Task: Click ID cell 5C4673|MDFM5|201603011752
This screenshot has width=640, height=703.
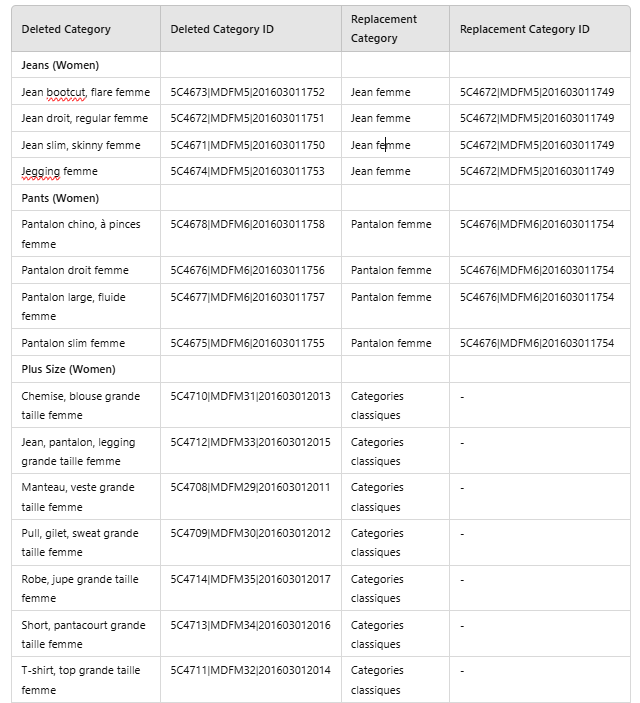Action: pos(247,92)
